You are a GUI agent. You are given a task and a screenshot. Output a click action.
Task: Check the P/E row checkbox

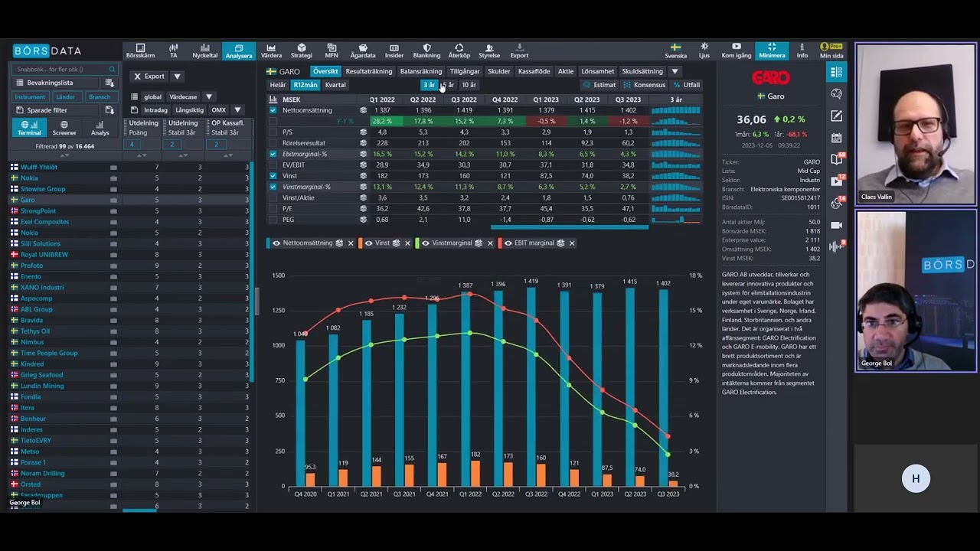point(273,208)
